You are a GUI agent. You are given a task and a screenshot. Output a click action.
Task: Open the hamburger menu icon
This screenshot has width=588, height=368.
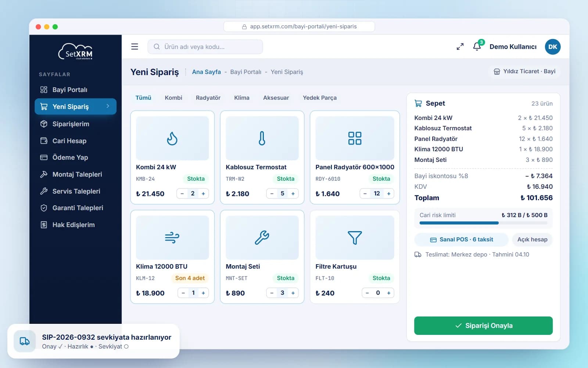pyautogui.click(x=135, y=47)
